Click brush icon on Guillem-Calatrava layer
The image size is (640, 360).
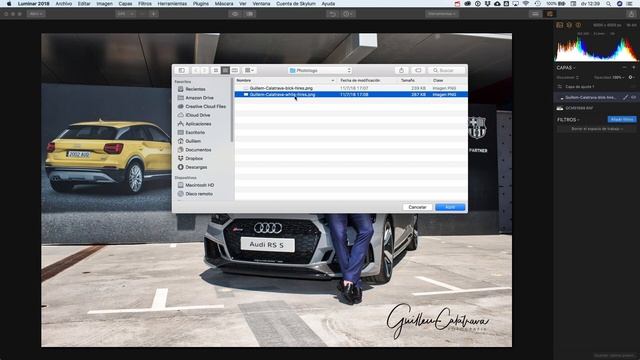[x=625, y=97]
